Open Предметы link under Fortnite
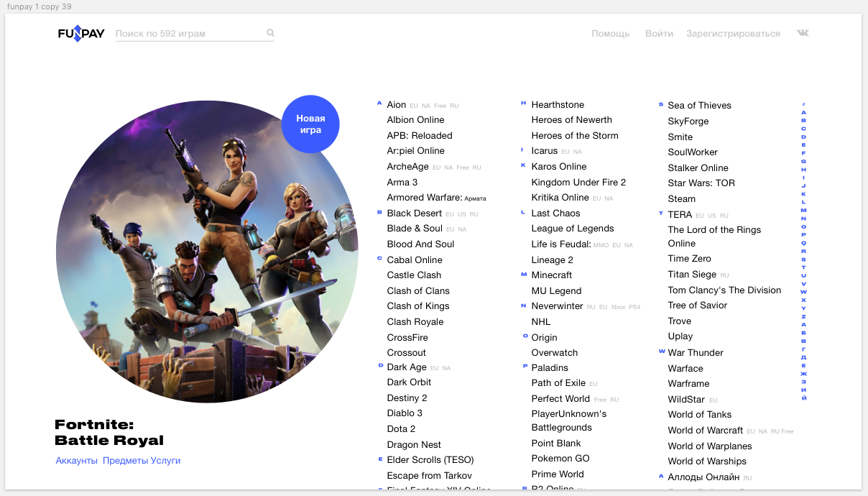Viewport: 868px width, 496px height. [125, 461]
